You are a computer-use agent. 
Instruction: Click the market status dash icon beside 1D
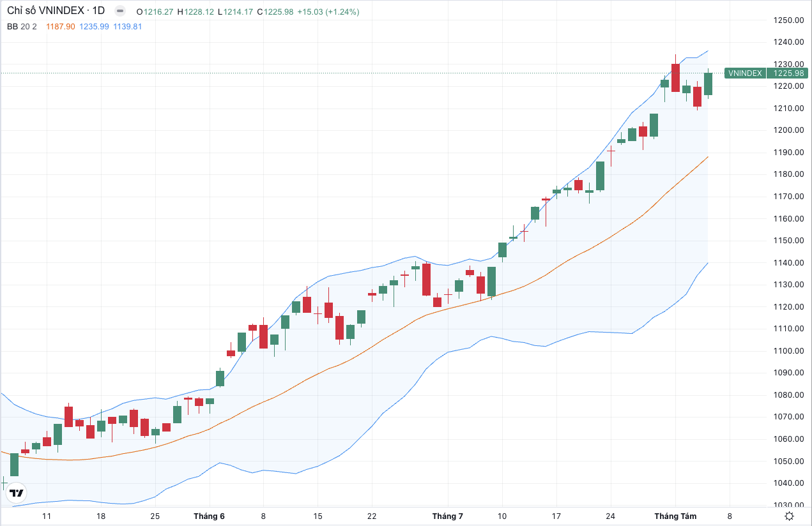pos(119,11)
